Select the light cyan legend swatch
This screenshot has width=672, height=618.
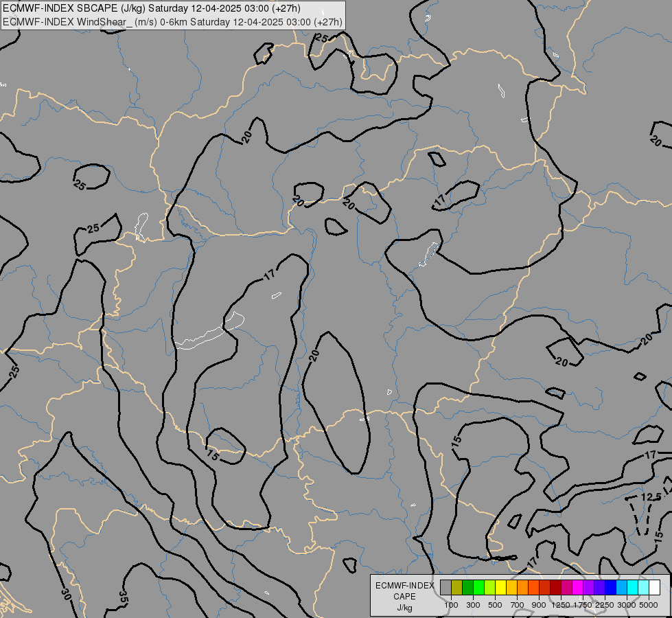[644, 587]
